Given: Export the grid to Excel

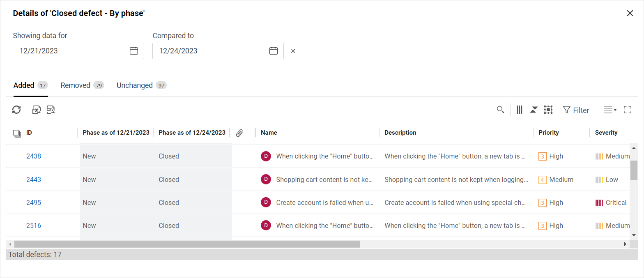Looking at the screenshot, I should (37, 110).
